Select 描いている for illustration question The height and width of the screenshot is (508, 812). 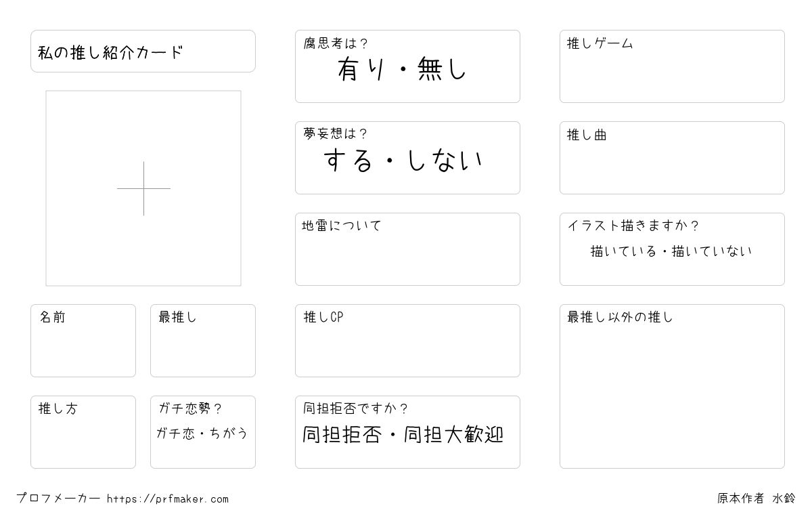click(x=623, y=251)
